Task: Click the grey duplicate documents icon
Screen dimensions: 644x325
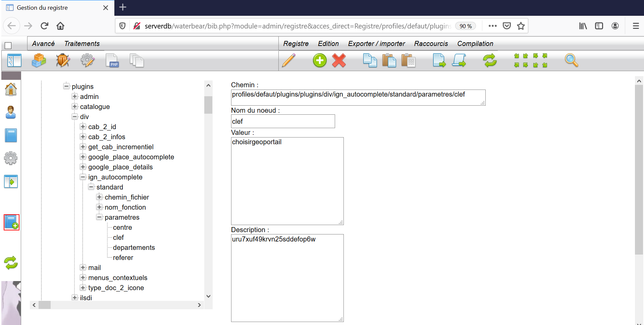Action: click(137, 61)
